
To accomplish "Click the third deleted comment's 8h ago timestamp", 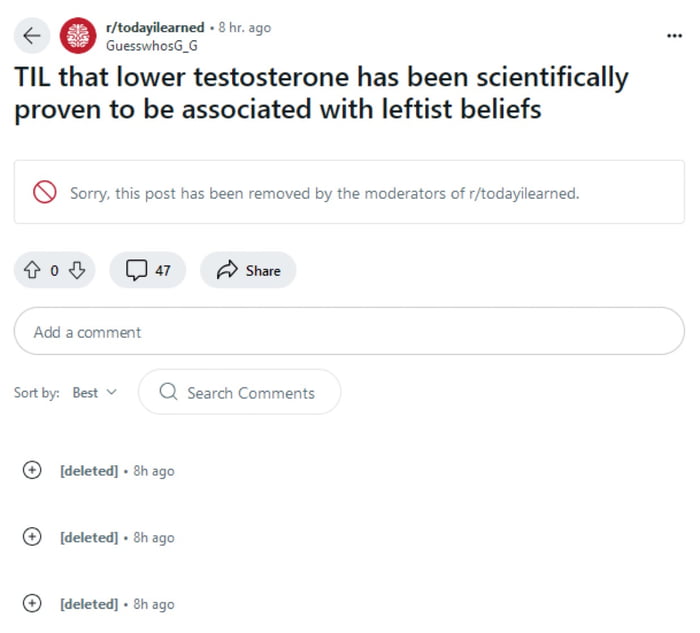I will [154, 605].
